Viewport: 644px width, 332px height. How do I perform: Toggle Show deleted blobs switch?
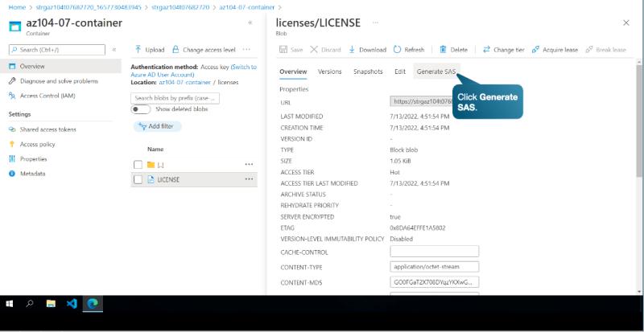[141, 109]
